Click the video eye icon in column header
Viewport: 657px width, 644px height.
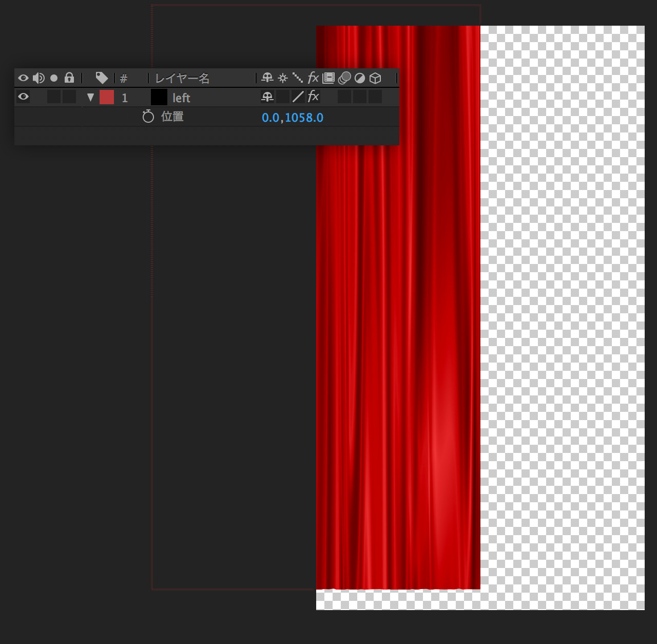23,78
